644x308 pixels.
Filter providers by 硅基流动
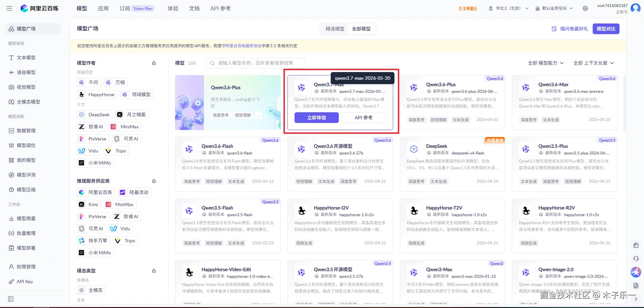134,192
